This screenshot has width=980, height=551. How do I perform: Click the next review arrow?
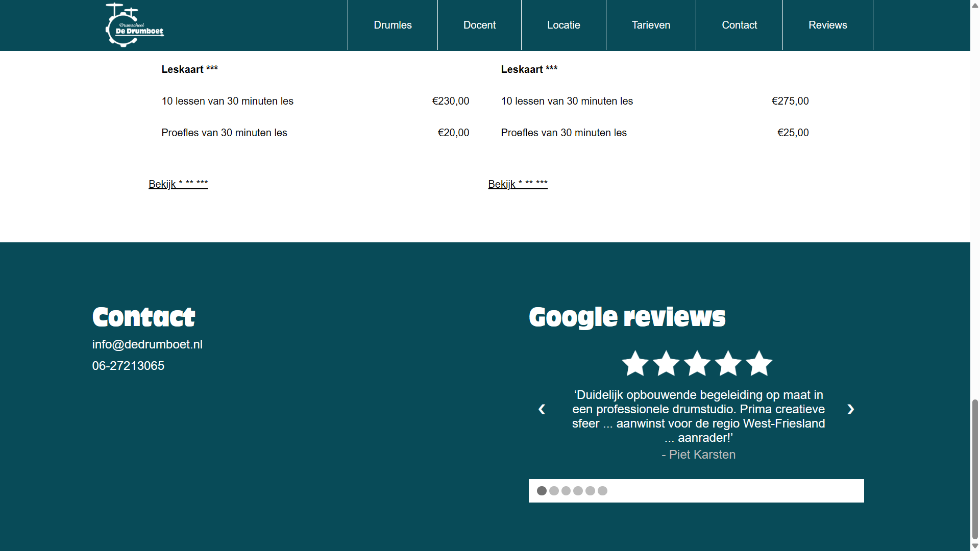pos(850,409)
